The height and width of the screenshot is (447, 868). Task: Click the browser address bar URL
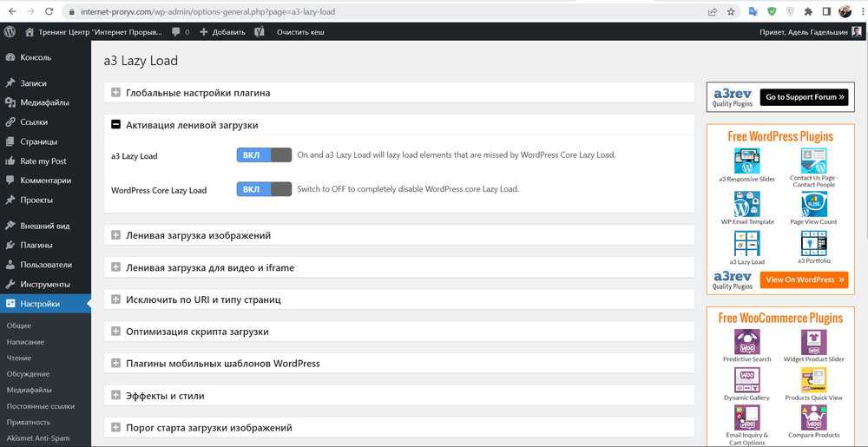pyautogui.click(x=208, y=12)
